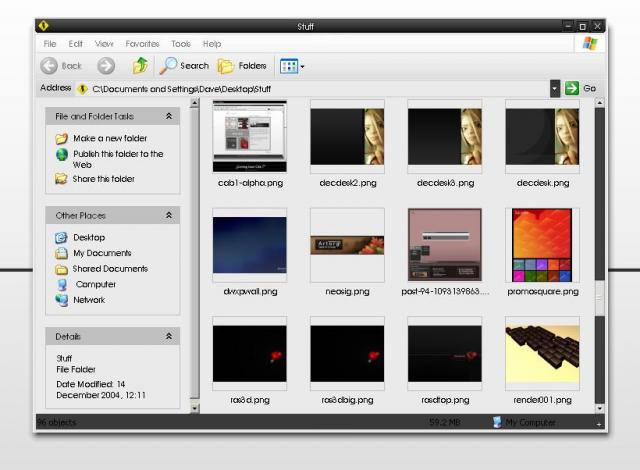640x470 pixels.
Task: Select ros3dbig.png thumbnail
Action: click(347, 353)
